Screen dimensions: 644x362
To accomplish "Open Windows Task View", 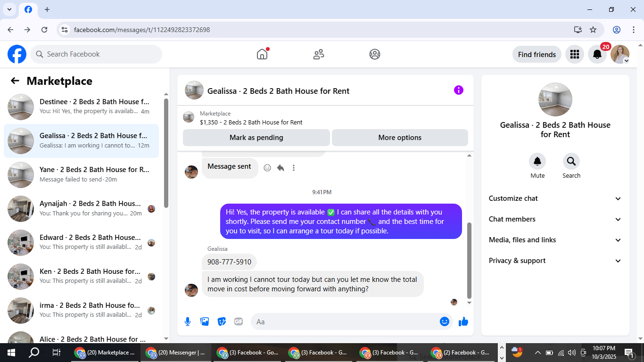I will (x=57, y=353).
